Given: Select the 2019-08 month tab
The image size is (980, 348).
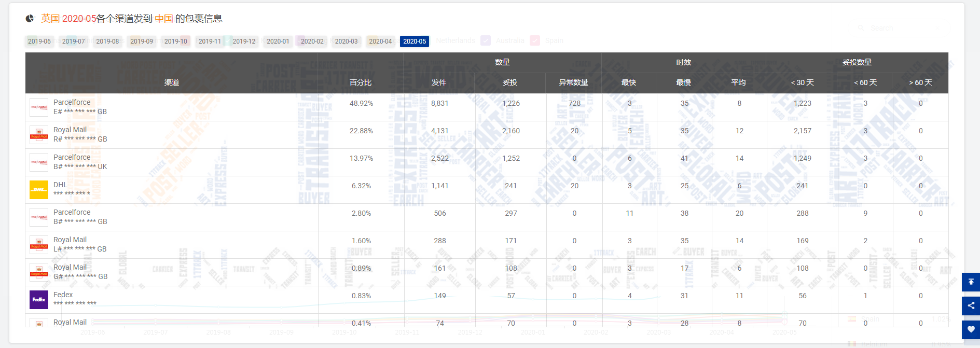Looking at the screenshot, I should 107,41.
